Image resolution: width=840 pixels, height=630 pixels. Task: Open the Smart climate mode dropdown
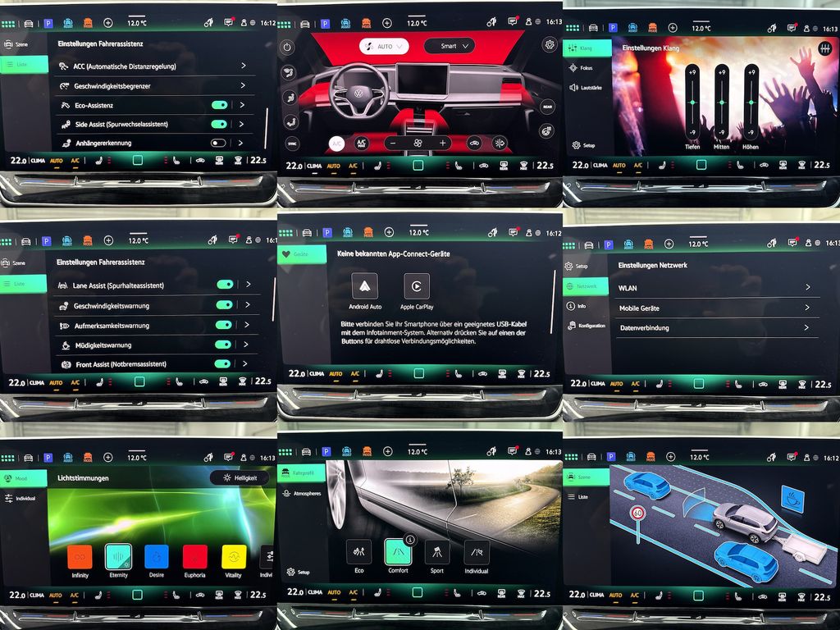click(455, 46)
